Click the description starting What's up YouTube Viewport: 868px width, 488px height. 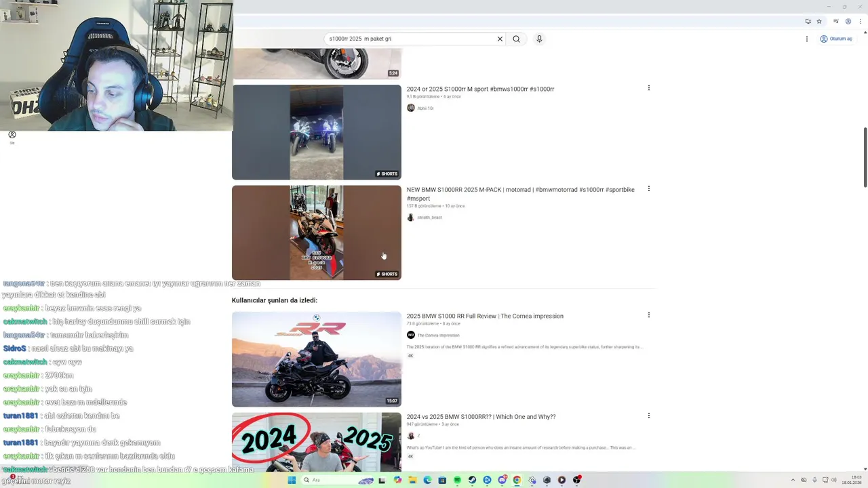[x=521, y=447]
